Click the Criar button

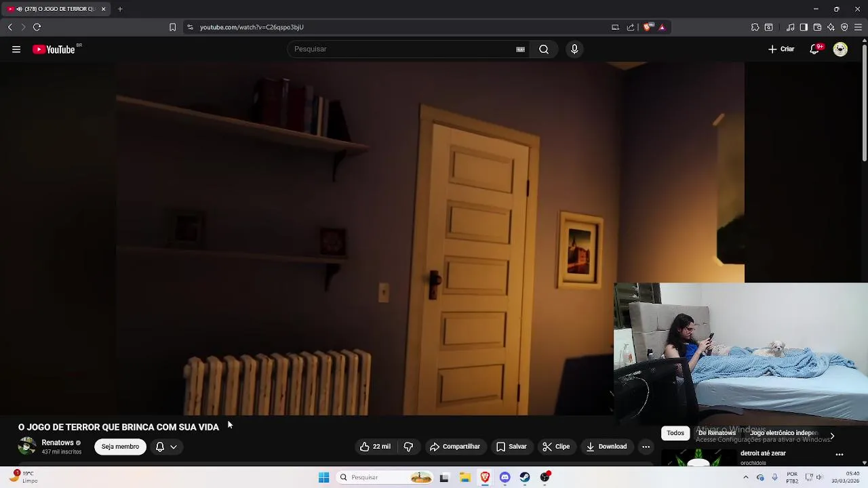click(x=781, y=49)
